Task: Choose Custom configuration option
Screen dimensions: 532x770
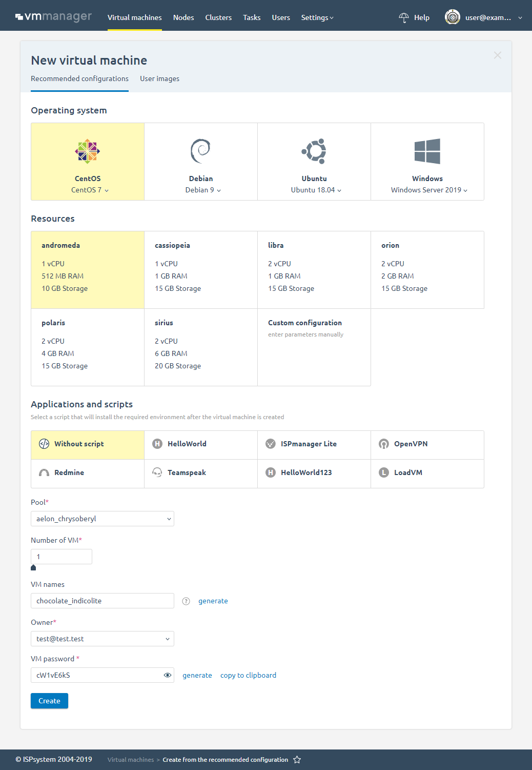Action: pos(314,347)
